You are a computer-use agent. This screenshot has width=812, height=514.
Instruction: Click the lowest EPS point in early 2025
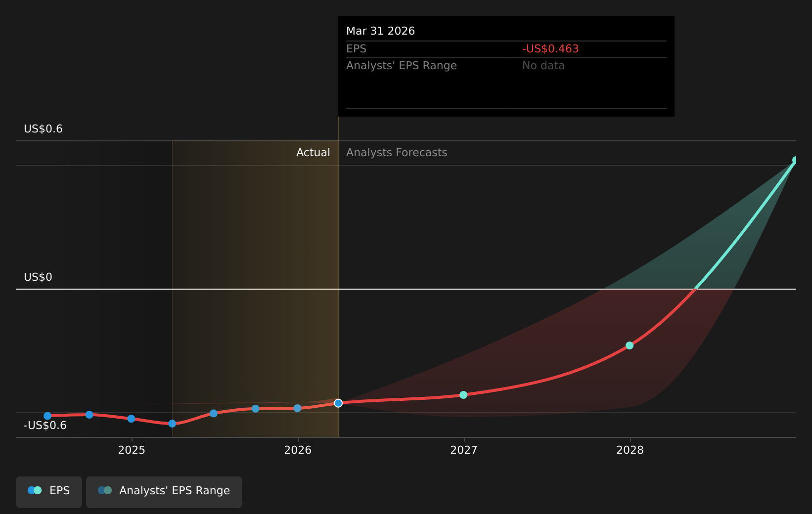172,424
